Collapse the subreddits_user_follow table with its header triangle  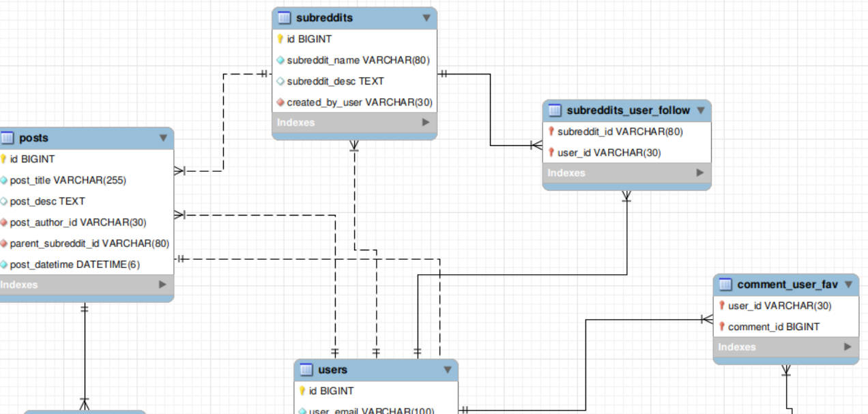[701, 110]
